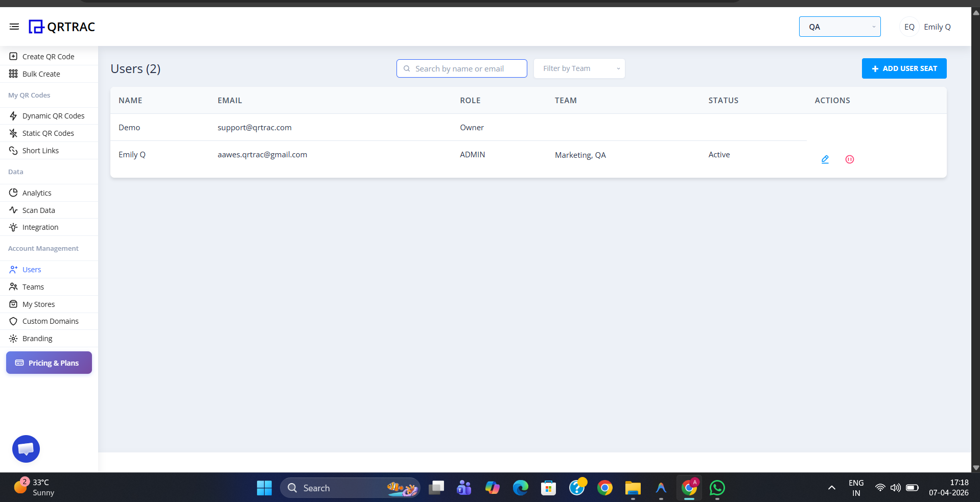Open the QA workspace dropdown
Image resolution: width=980 pixels, height=502 pixels.
coord(839,27)
